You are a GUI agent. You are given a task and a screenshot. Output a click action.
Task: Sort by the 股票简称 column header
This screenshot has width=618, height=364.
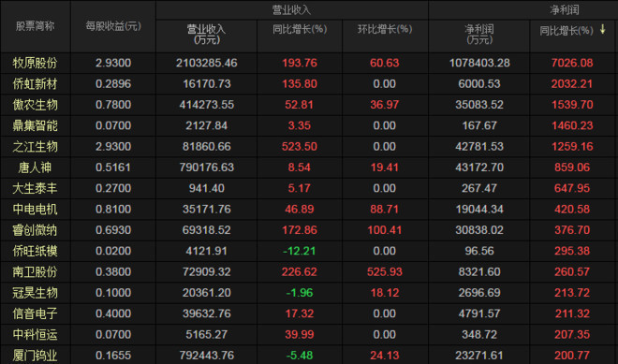35,26
